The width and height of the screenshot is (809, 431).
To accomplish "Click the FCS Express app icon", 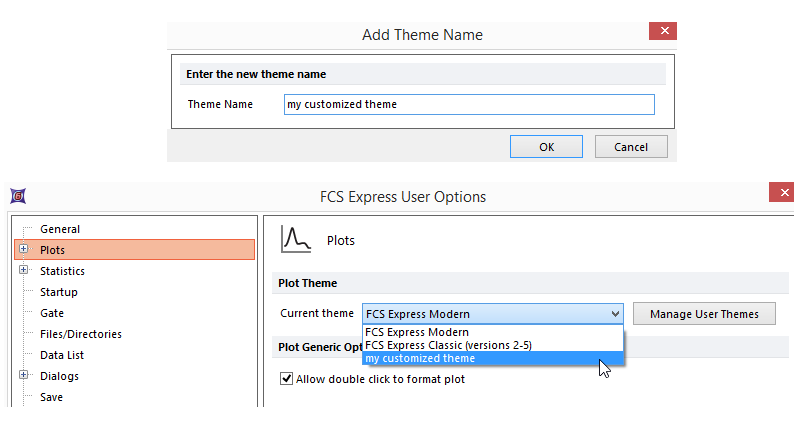I will [x=17, y=195].
